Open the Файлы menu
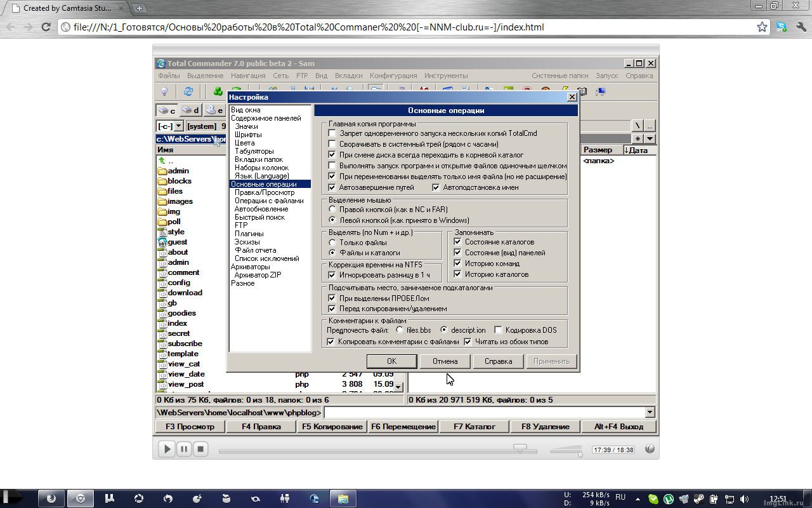 tap(169, 76)
